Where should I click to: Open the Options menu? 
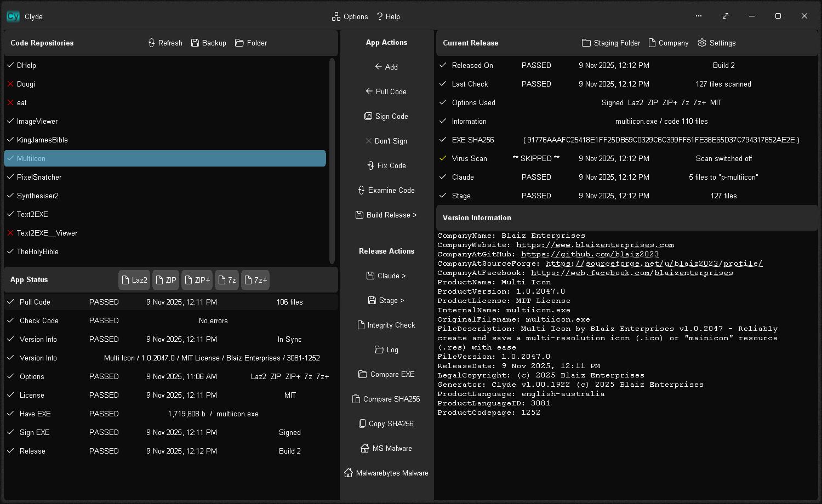(350, 16)
